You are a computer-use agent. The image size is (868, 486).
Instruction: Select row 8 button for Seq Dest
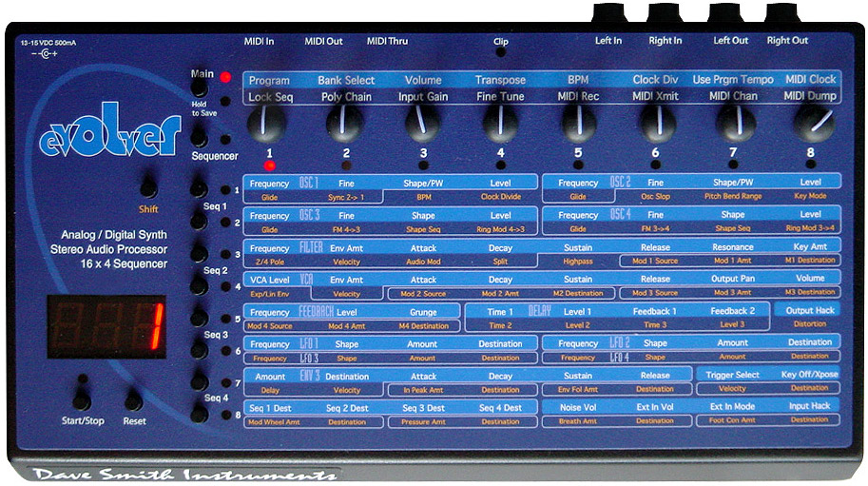click(199, 414)
